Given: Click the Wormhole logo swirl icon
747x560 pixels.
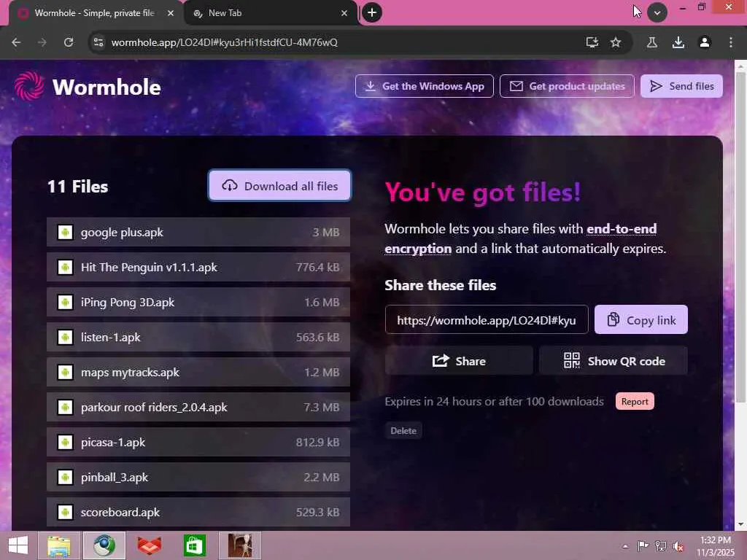Looking at the screenshot, I should click(29, 86).
